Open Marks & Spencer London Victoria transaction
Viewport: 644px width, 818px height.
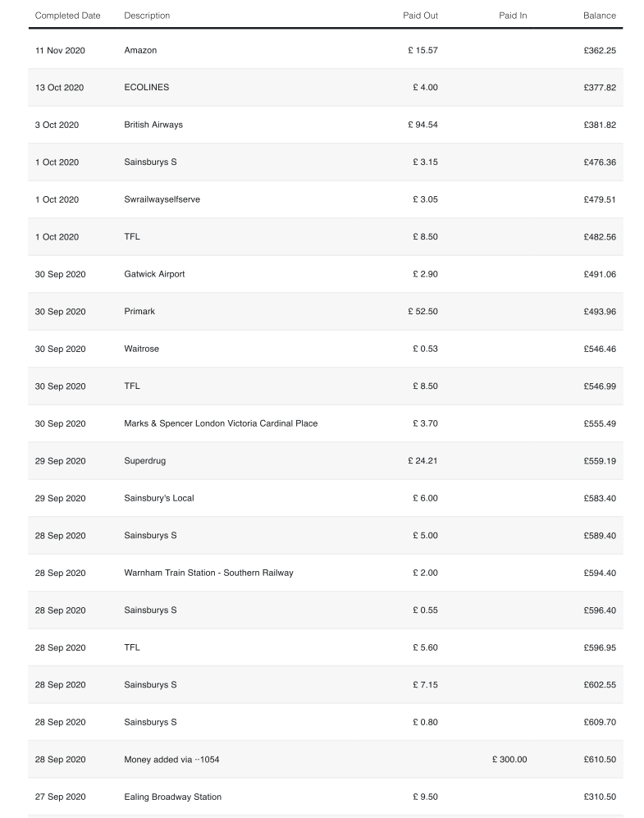[x=221, y=423]
